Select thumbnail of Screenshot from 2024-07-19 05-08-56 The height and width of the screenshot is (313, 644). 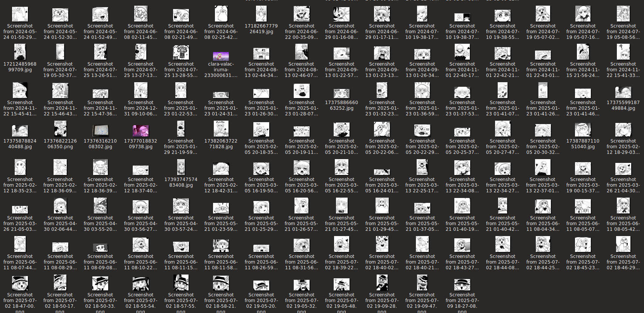(623, 14)
